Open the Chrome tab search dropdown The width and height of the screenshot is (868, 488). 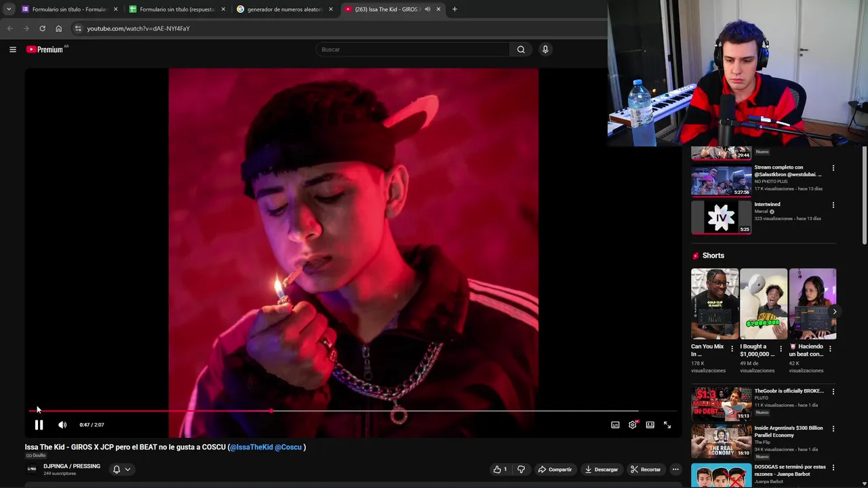pyautogui.click(x=8, y=9)
